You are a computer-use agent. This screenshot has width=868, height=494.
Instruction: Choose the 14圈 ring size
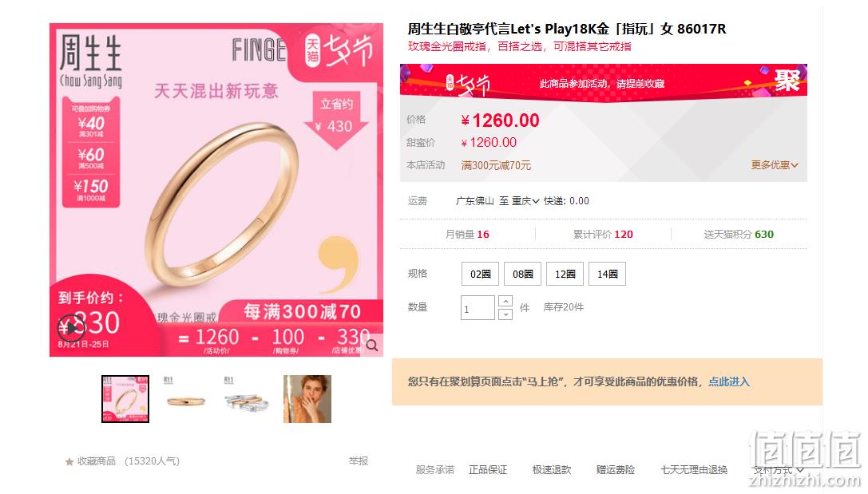pos(607,274)
